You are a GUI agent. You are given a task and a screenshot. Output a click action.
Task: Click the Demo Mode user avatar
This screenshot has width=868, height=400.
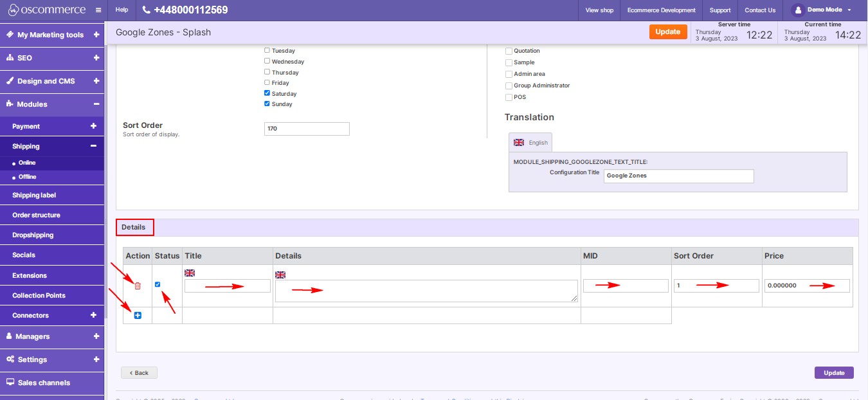[798, 10]
